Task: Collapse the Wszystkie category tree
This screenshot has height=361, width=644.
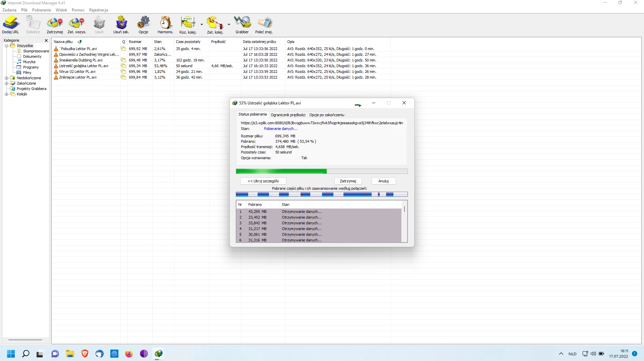Action: [6, 46]
